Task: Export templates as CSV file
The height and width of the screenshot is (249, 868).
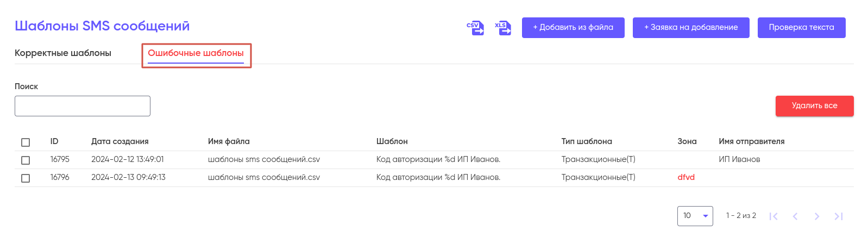Action: coord(475,28)
